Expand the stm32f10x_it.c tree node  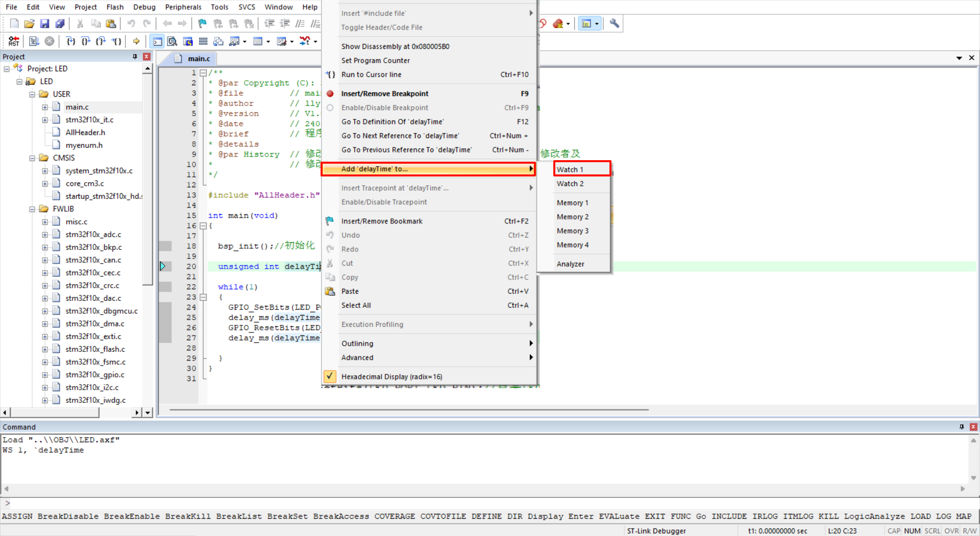[45, 120]
